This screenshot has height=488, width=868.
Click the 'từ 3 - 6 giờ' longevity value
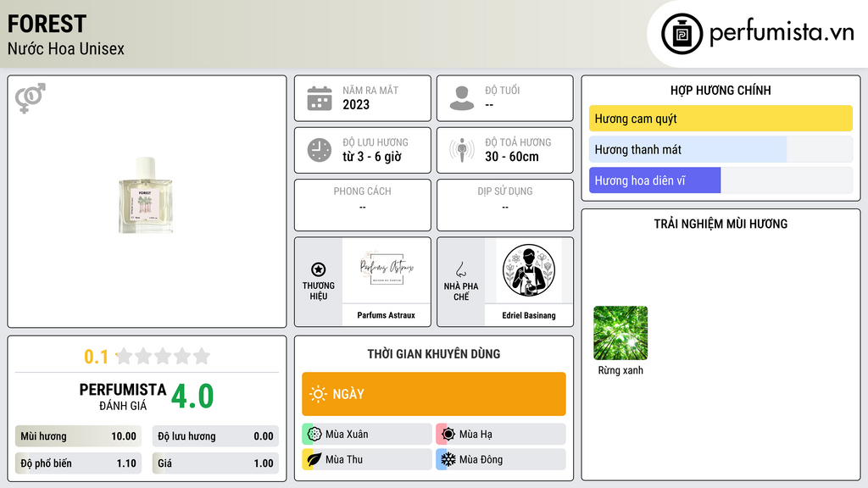click(x=372, y=157)
